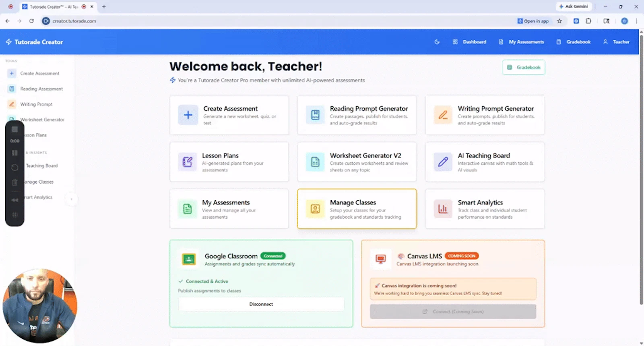This screenshot has height=346, width=644.
Task: Collapse the sidebar with the chevron button
Action: pos(72,199)
